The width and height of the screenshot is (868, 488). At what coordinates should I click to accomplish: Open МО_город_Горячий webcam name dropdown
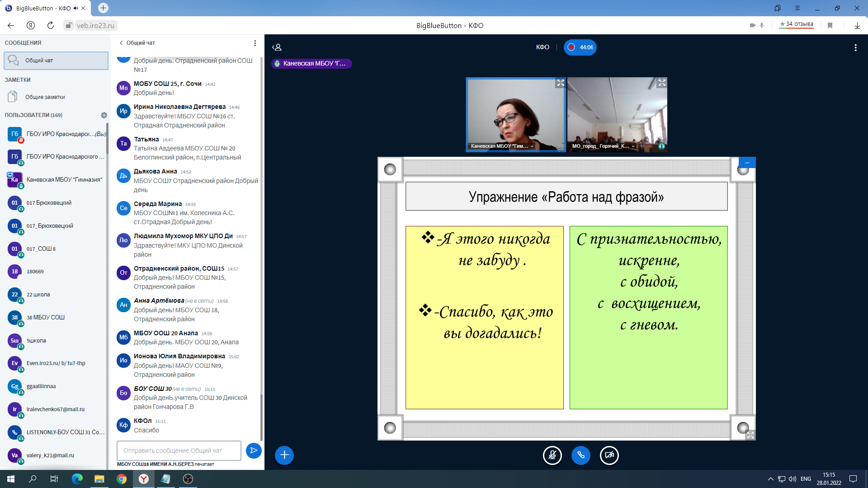[x=633, y=146]
